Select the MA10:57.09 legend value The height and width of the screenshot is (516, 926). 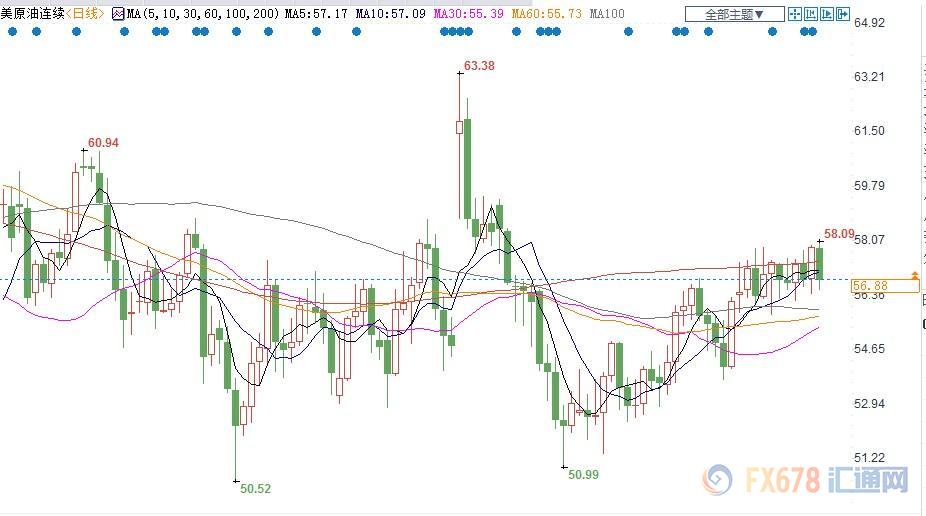tap(390, 14)
